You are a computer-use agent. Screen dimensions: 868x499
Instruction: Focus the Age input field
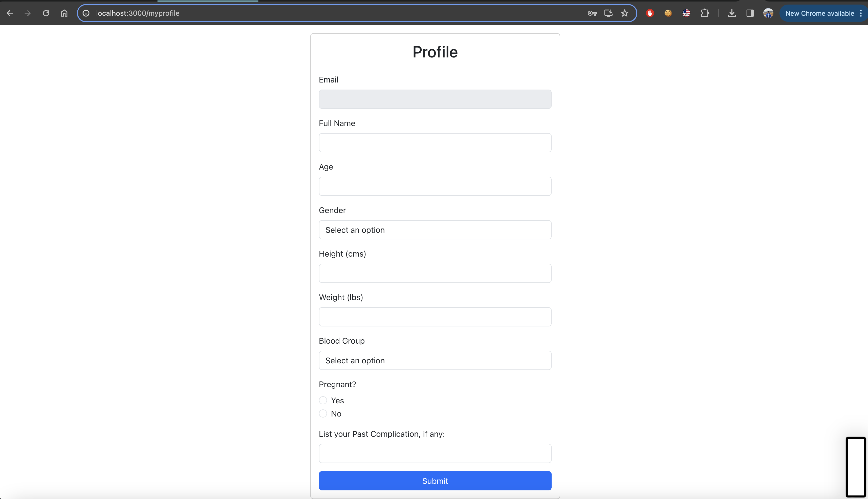pyautogui.click(x=435, y=186)
